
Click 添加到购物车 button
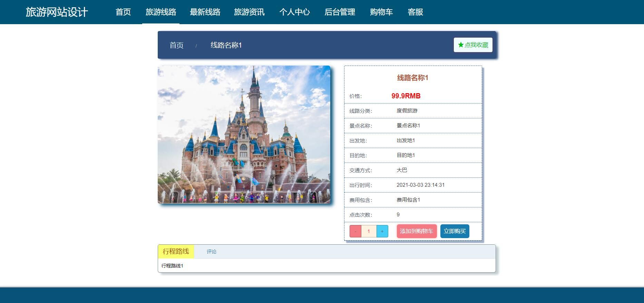click(417, 231)
